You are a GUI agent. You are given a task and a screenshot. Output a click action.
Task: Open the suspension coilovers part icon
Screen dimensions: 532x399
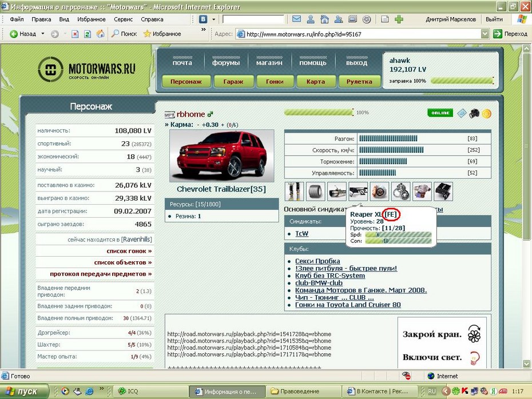coord(294,191)
